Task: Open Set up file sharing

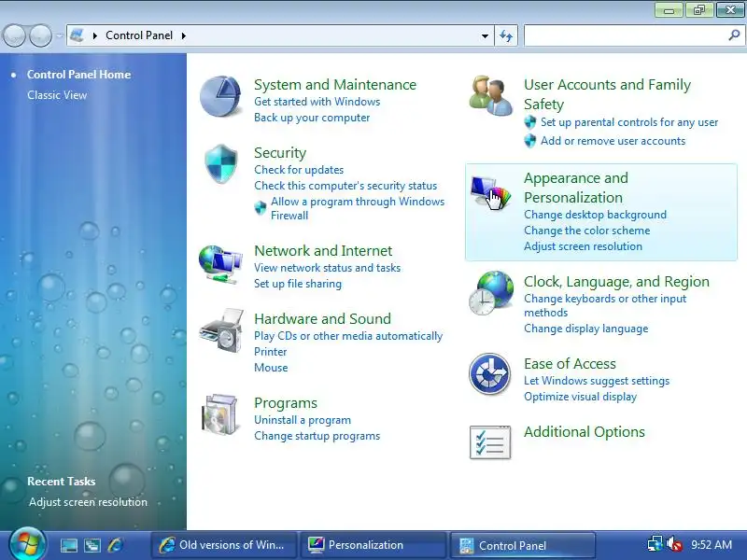Action: [x=298, y=284]
